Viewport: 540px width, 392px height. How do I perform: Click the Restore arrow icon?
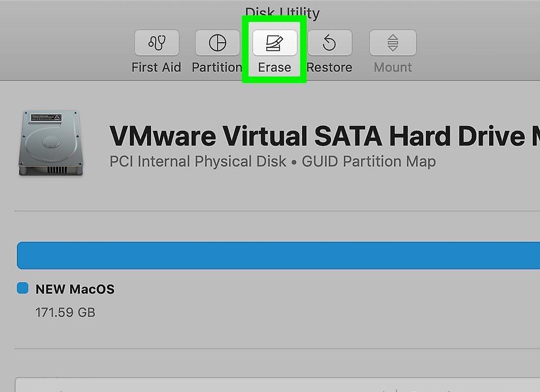[330, 43]
